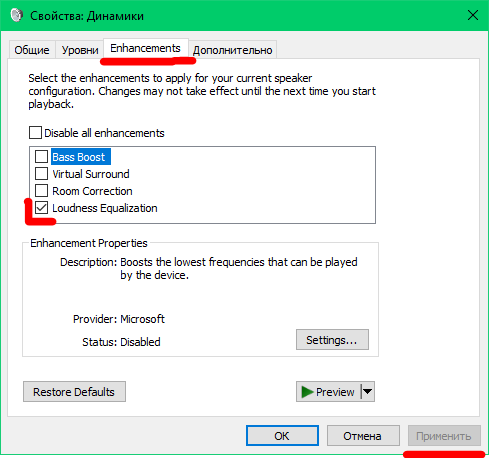
Task: Select the Bass Boost list entry
Action: (x=79, y=157)
